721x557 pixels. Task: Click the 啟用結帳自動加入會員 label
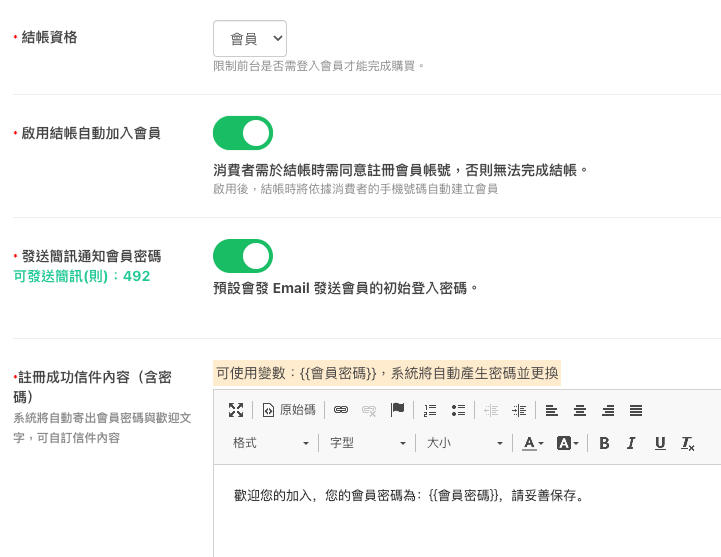91,133
